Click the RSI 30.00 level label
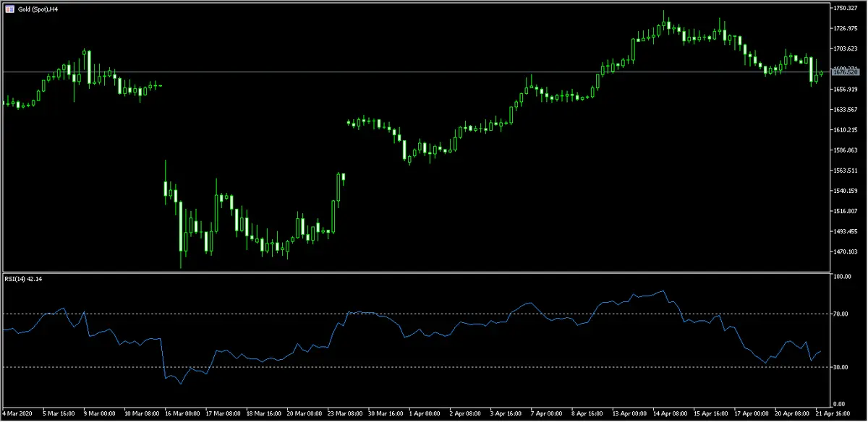 (x=841, y=367)
